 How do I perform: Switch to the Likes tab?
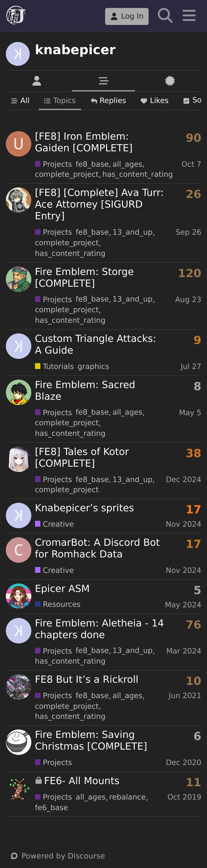(x=154, y=100)
